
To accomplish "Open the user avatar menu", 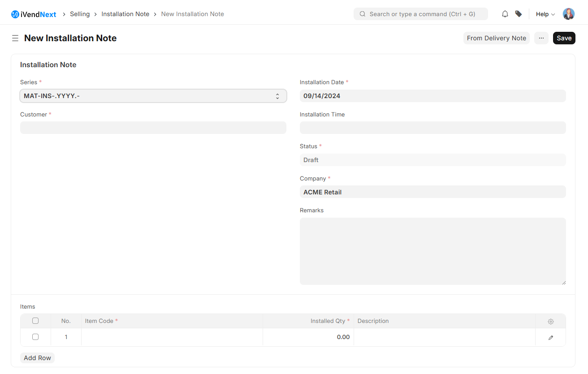I will (569, 14).
